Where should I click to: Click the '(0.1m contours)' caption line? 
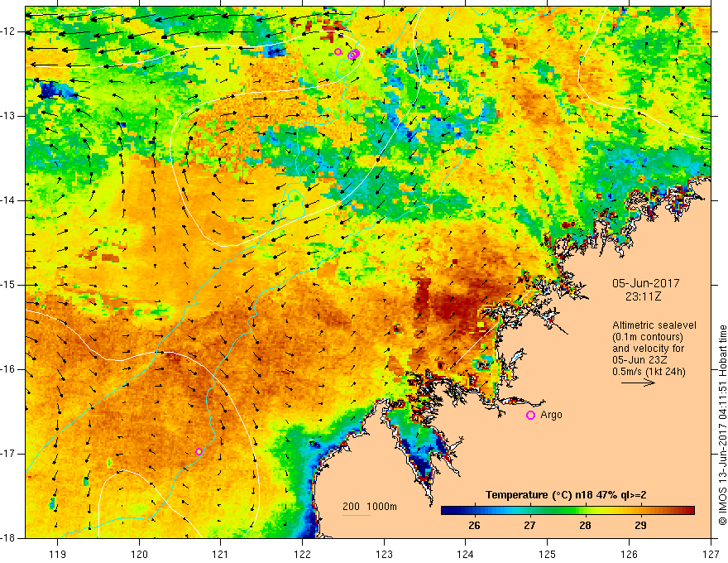(648, 337)
